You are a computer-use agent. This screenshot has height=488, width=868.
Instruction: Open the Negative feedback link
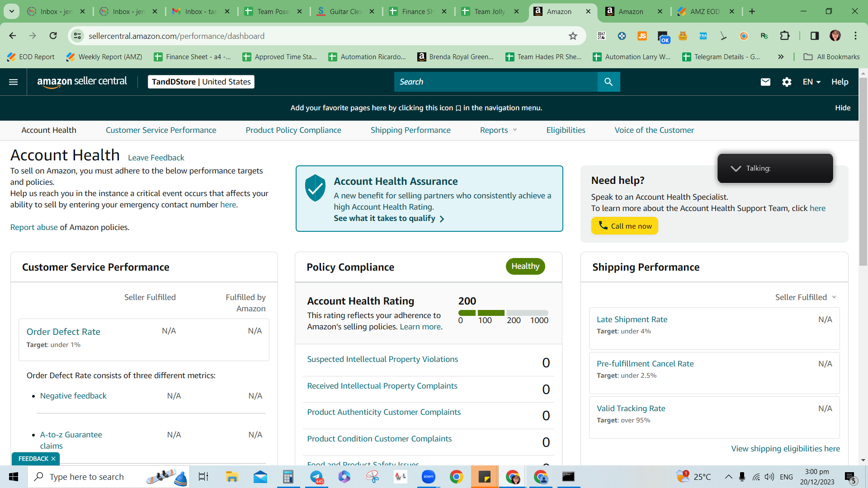73,396
